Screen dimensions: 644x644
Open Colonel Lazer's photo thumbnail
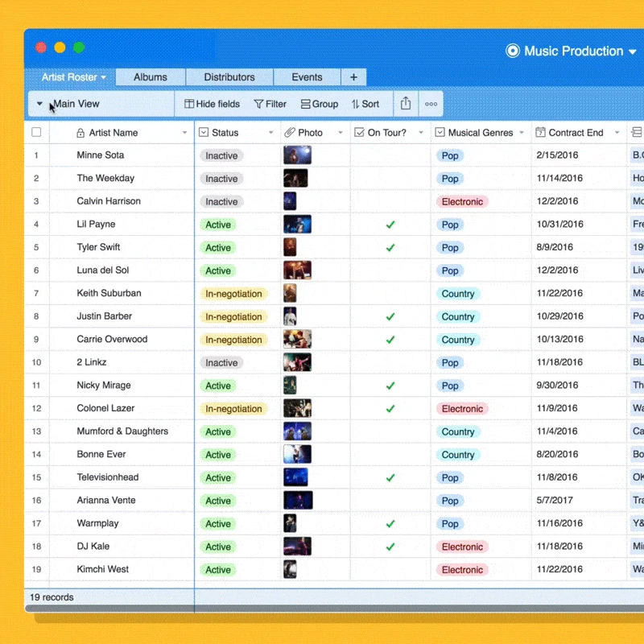(297, 408)
